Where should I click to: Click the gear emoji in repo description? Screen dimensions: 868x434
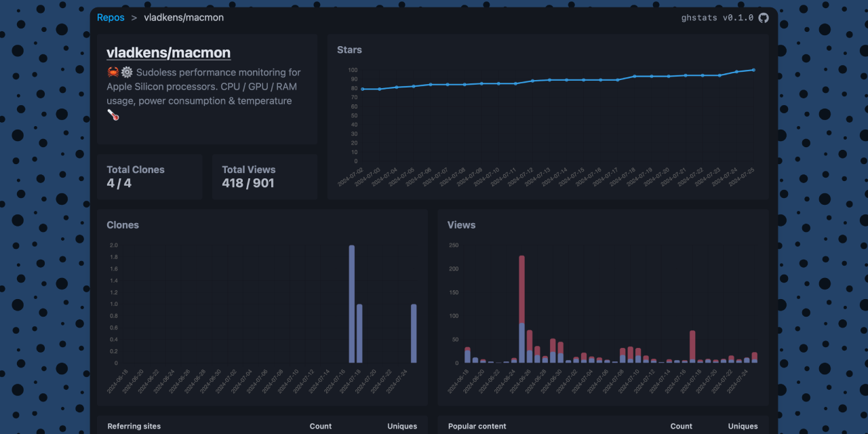point(127,73)
